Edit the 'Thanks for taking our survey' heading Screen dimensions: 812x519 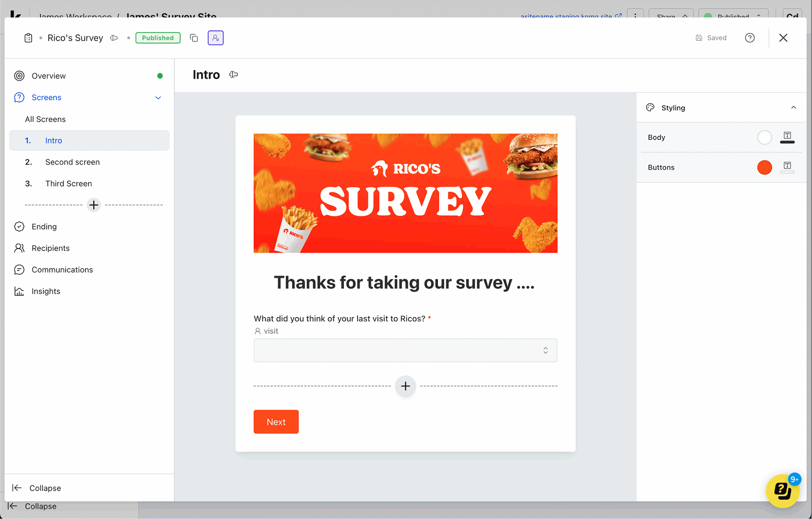coord(404,282)
